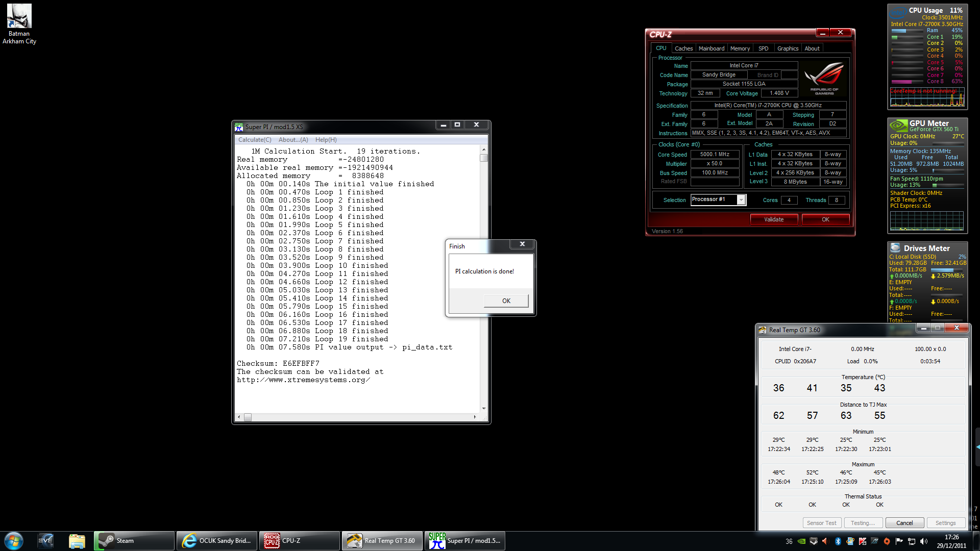Open Kaspersky tray icon
The image size is (980, 551).
862,541
